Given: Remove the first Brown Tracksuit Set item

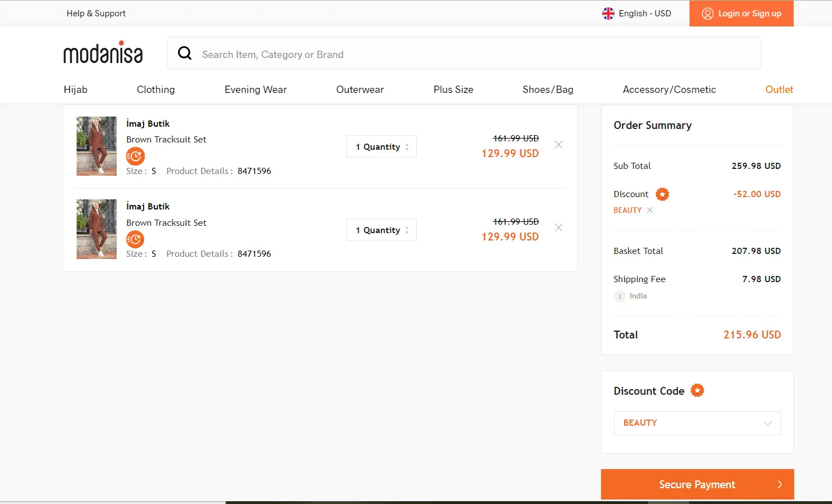Looking at the screenshot, I should pos(558,145).
